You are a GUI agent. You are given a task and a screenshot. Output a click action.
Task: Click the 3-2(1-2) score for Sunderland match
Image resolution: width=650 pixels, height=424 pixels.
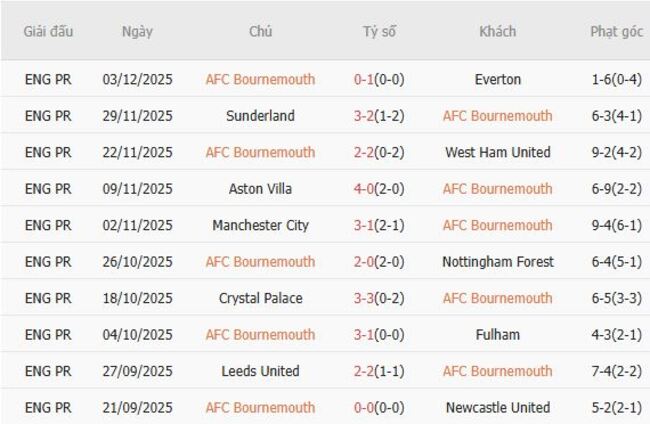coord(379,116)
